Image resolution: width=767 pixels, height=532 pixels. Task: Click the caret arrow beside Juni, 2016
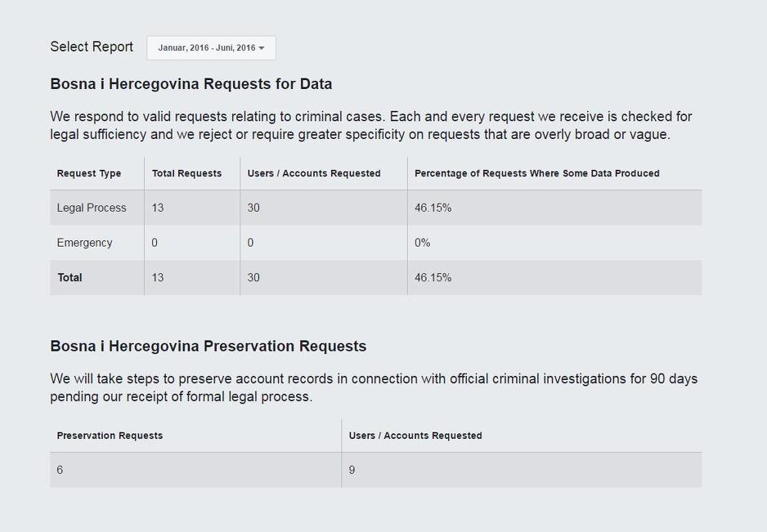tap(262, 48)
